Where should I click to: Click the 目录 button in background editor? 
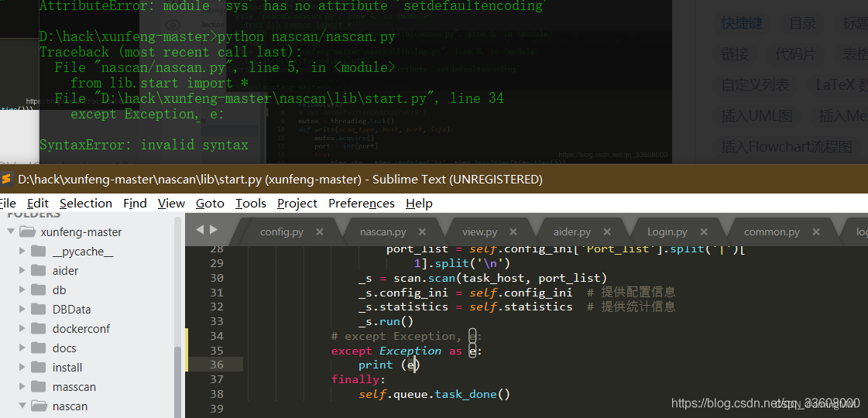803,23
